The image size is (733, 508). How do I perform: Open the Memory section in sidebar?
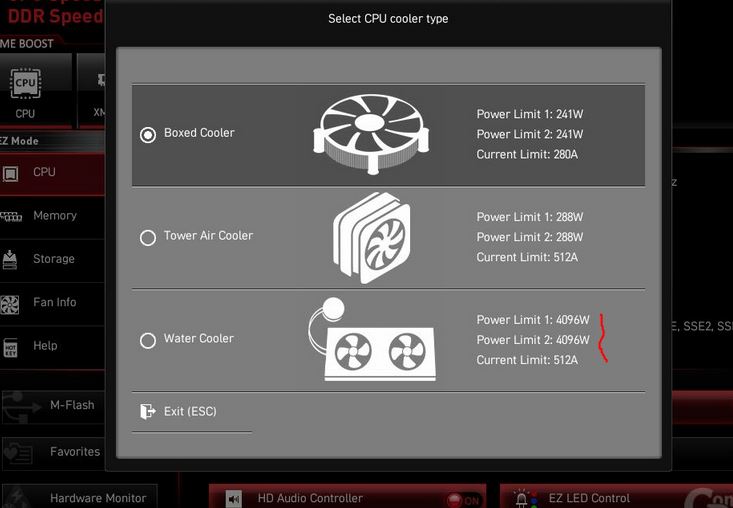tap(52, 216)
